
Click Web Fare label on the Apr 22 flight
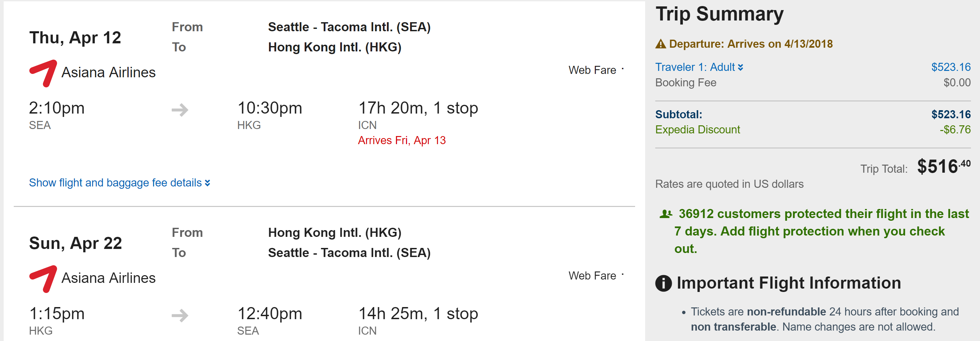592,275
